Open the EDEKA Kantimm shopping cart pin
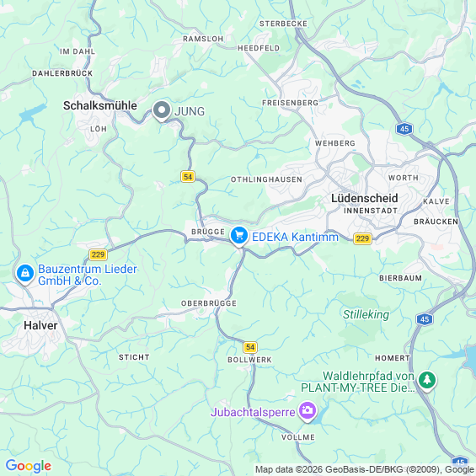This screenshot has height=476, width=476. pos(239,237)
